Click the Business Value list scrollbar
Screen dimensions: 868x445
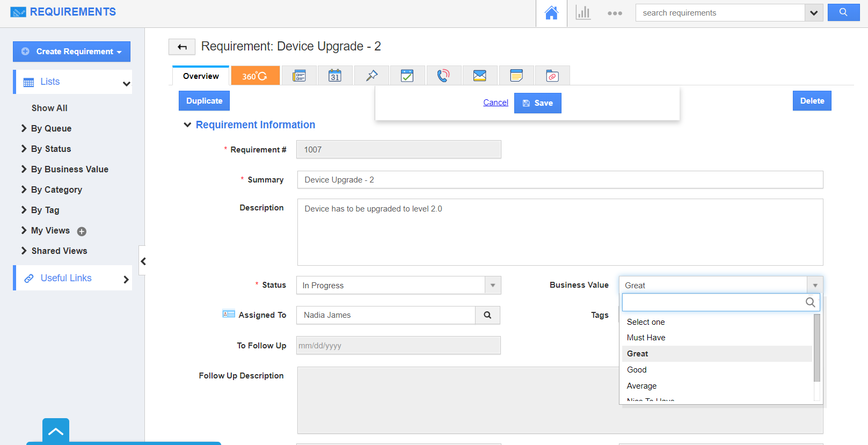pyautogui.click(x=817, y=348)
